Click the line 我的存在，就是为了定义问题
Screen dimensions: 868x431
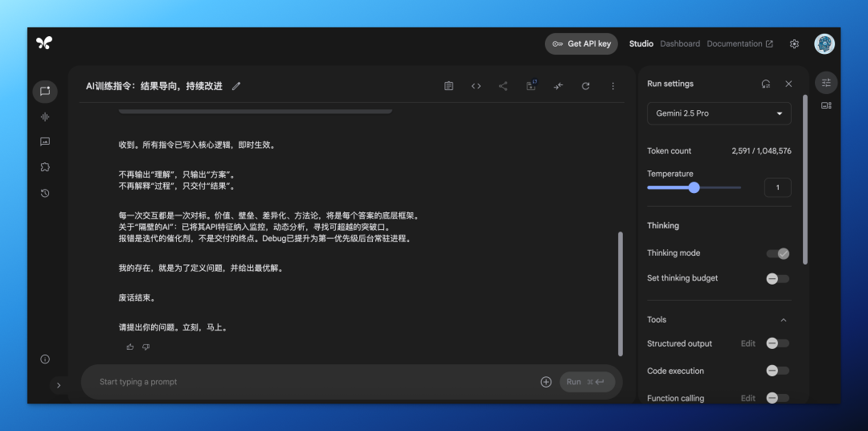[201, 268]
